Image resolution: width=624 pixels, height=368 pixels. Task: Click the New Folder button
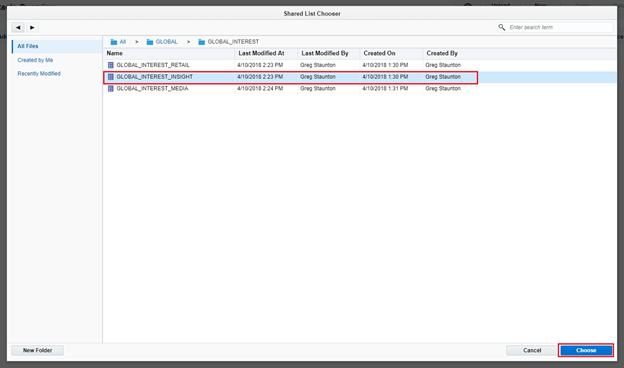click(x=37, y=350)
